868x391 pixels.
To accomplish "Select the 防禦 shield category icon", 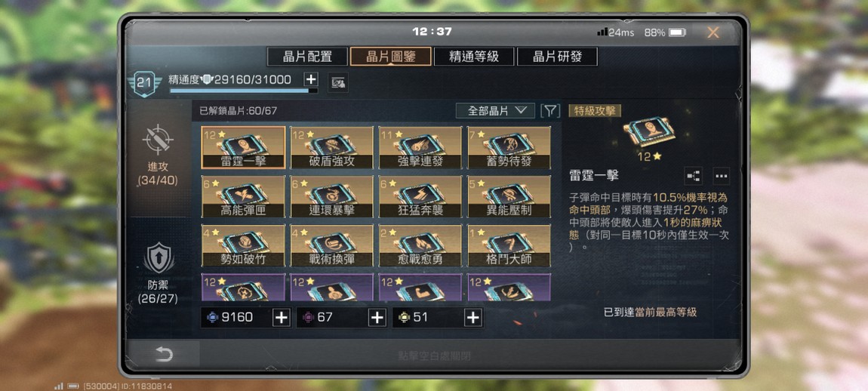I will click(159, 259).
